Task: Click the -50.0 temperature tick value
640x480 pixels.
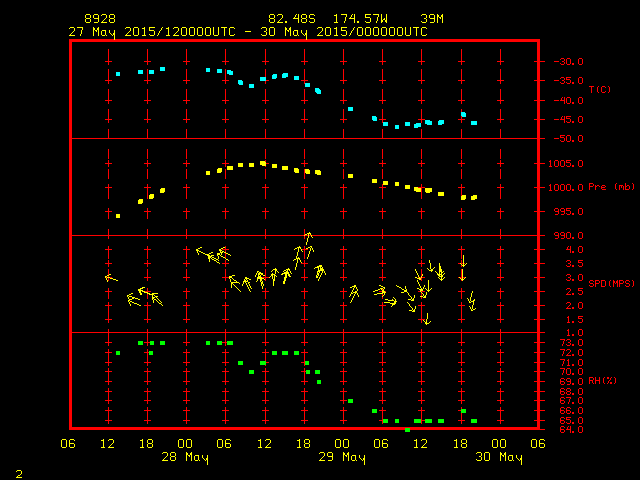Action: 565,139
